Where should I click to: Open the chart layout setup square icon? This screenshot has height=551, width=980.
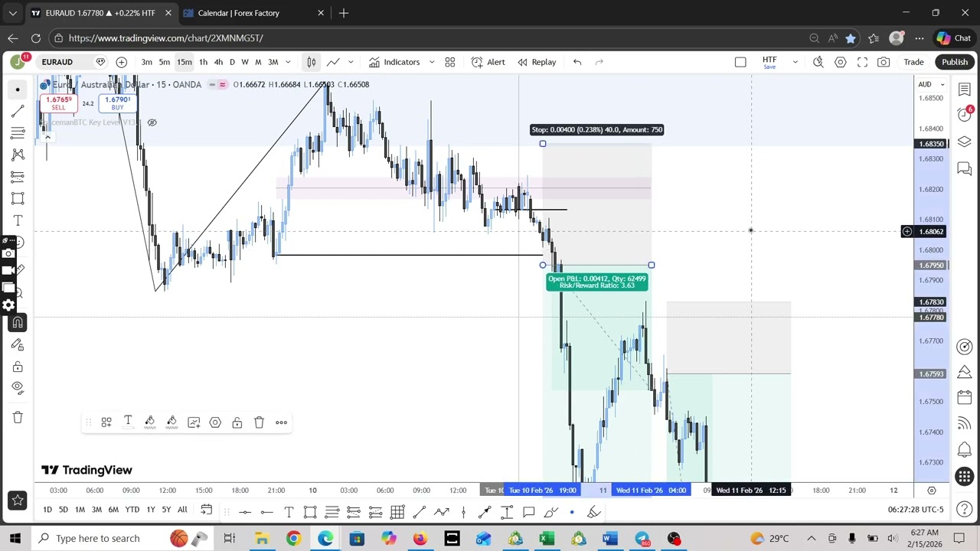coord(740,62)
